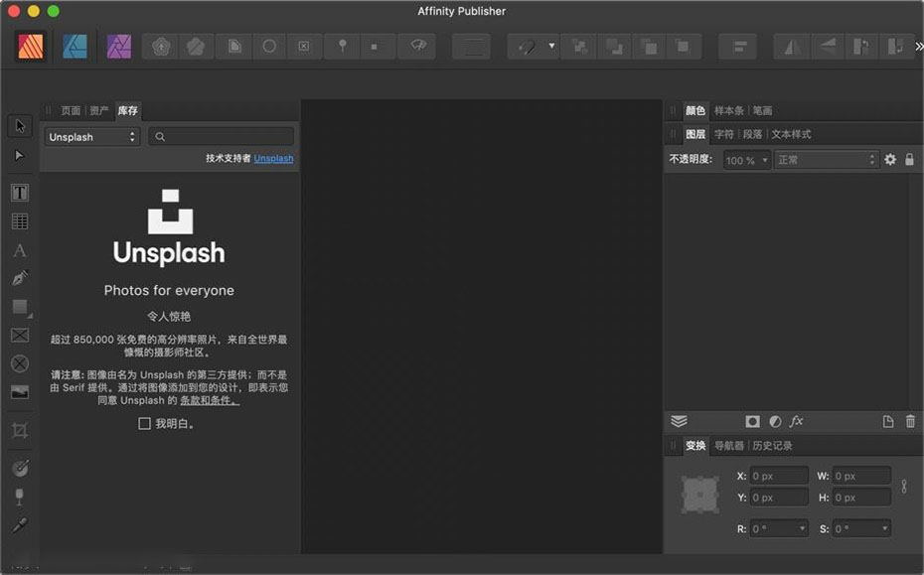Click the pin toolbar icon

point(343,46)
